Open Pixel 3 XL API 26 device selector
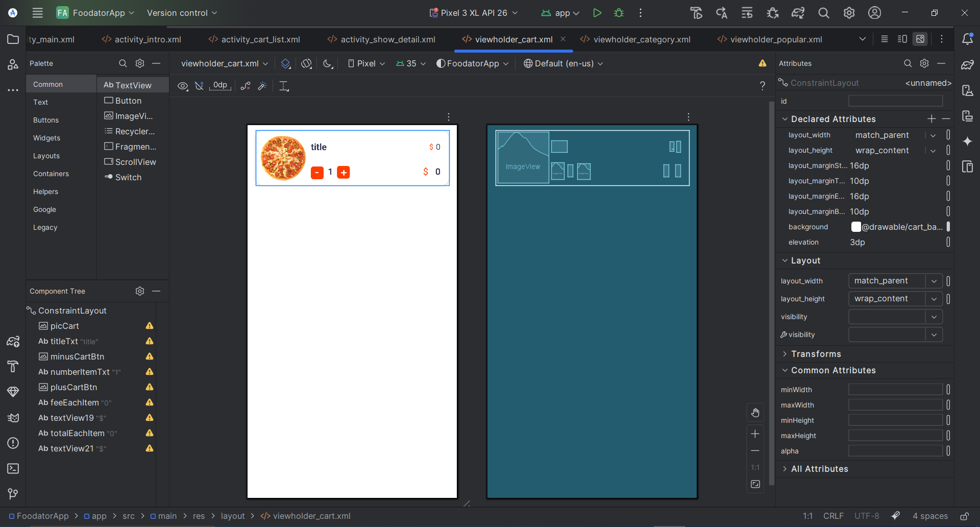The height and width of the screenshot is (527, 980). [474, 13]
